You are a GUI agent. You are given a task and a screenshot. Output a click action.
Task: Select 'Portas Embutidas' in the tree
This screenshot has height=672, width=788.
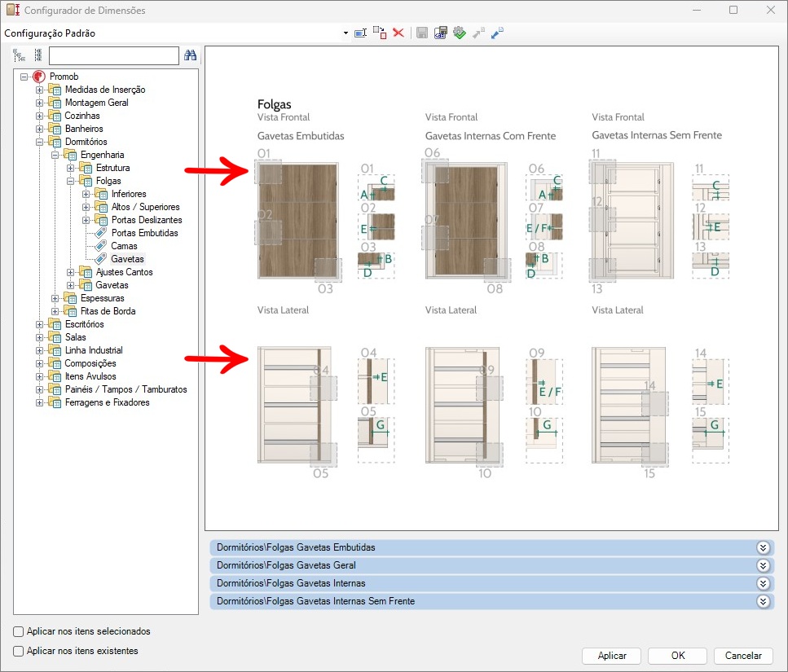coord(144,233)
